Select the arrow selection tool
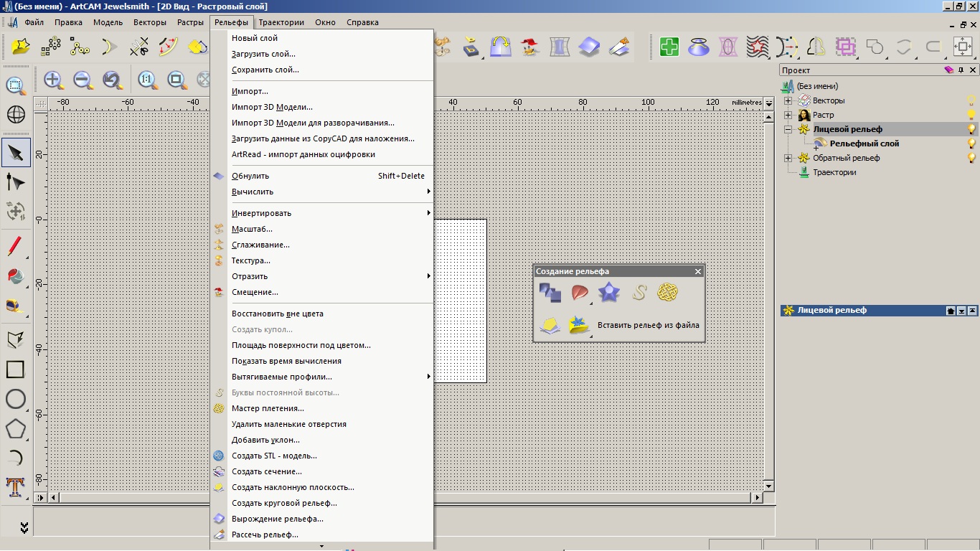 point(16,152)
